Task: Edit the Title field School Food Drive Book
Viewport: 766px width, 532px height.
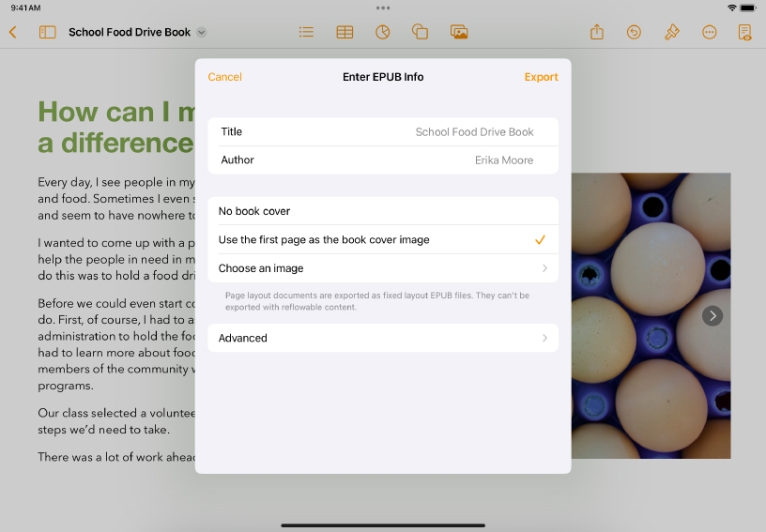Action: pos(474,132)
